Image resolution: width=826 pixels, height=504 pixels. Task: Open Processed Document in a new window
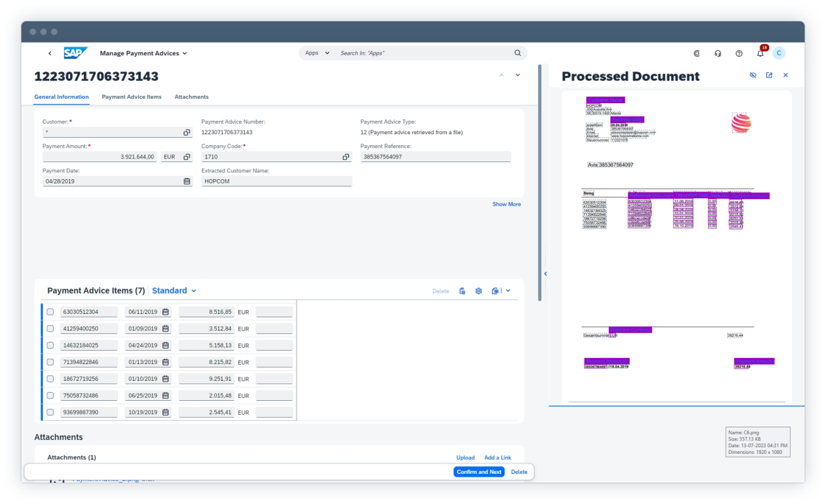769,75
